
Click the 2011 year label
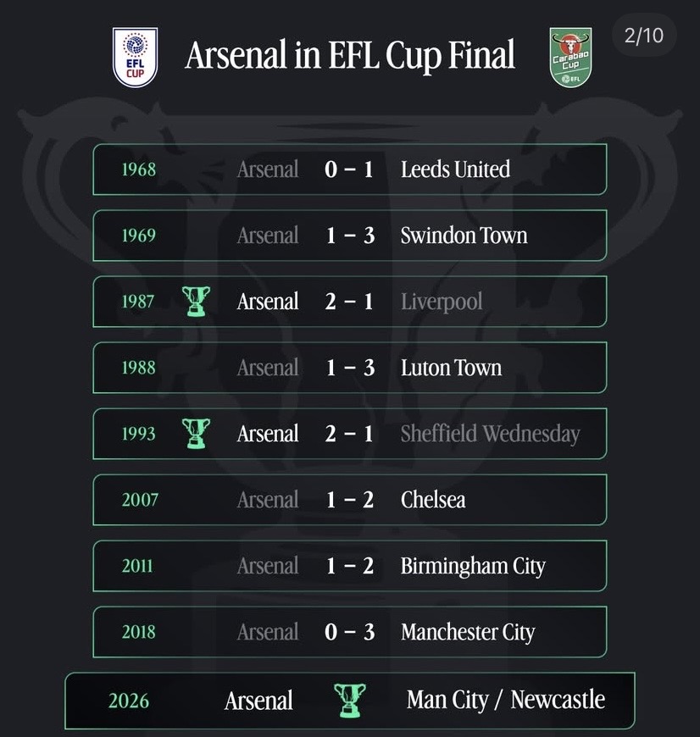(138, 566)
